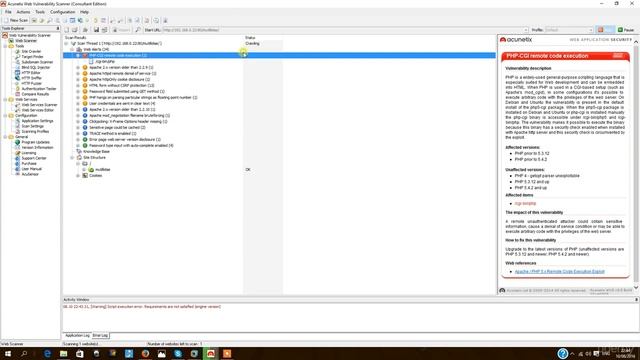Open the Web Services Editor tool
Screen dimensions: 640x360
(x=38, y=110)
